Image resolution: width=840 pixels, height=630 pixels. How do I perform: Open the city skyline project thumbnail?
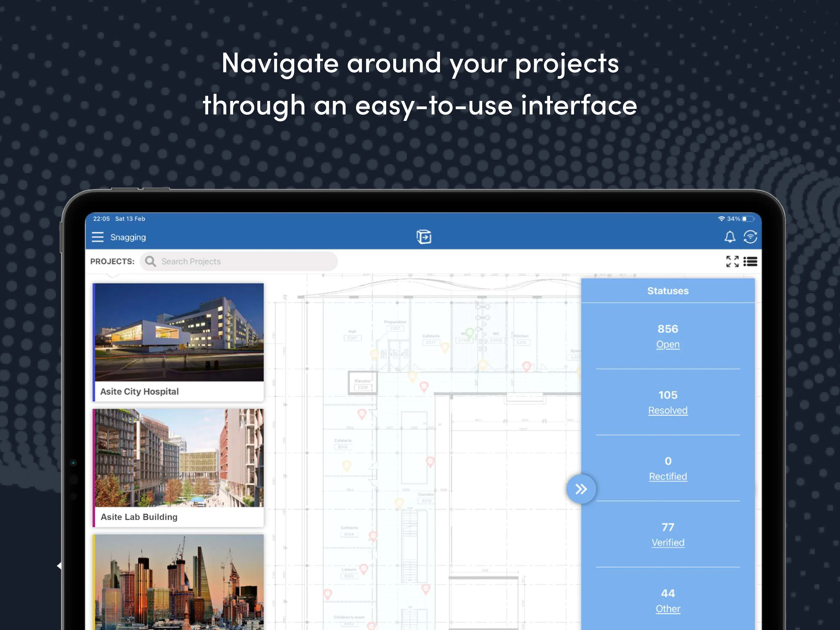[x=179, y=582]
